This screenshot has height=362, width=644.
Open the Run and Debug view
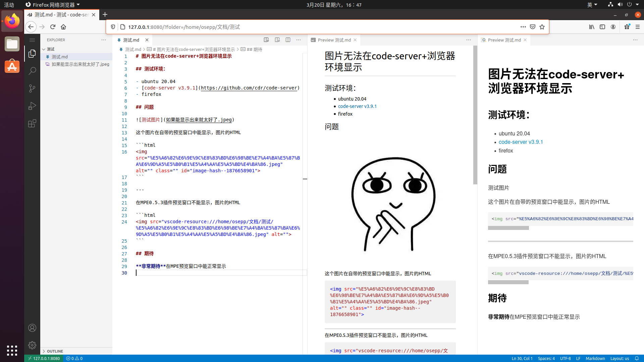coord(32,106)
